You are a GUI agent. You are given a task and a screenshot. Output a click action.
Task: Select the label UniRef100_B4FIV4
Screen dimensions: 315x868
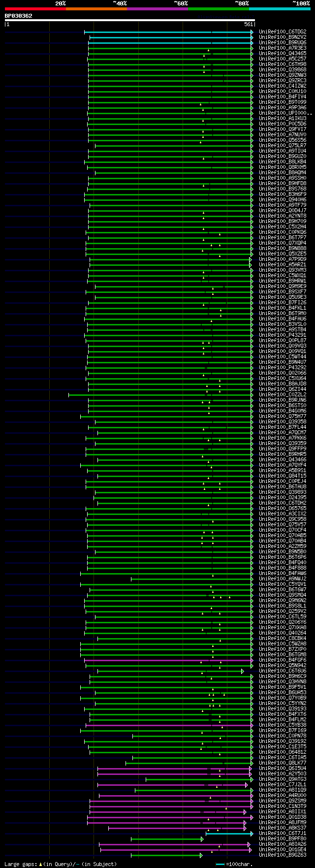point(283,96)
